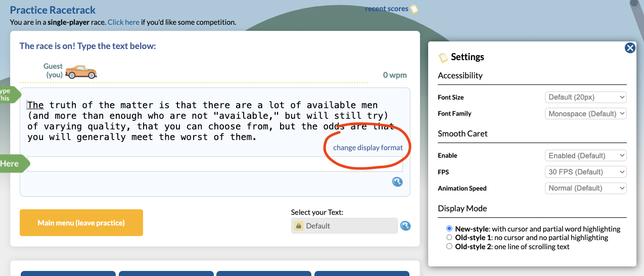Click the green 'Here' arrow tag

14,164
